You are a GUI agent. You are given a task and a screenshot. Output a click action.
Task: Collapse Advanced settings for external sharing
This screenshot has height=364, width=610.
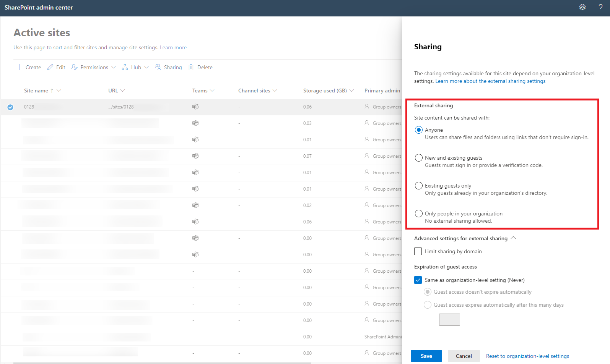(x=513, y=238)
